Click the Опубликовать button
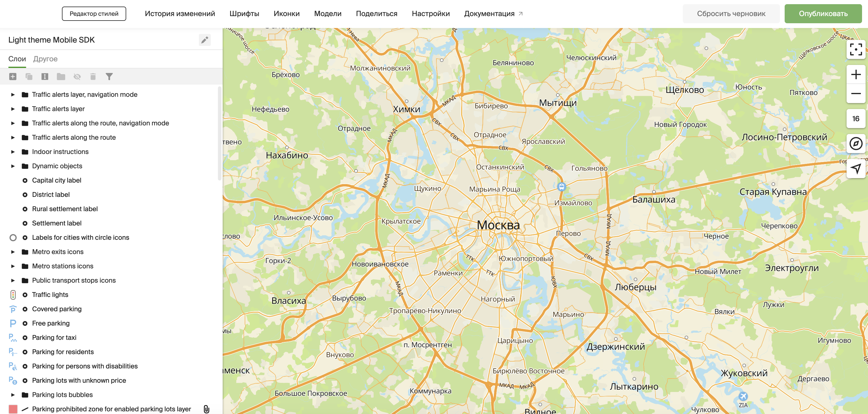 pyautogui.click(x=823, y=14)
